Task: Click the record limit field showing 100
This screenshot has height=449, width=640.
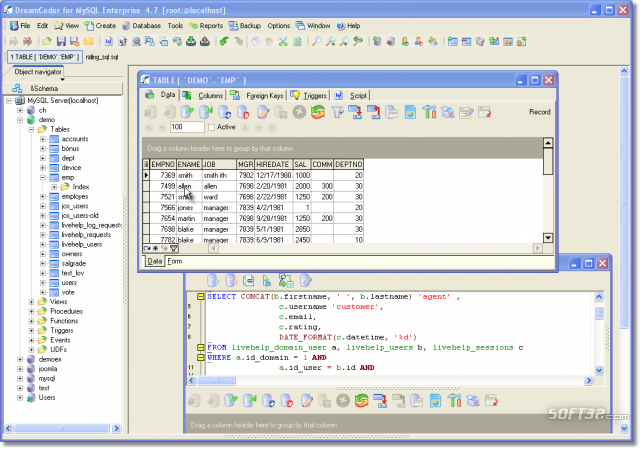Action: point(187,127)
